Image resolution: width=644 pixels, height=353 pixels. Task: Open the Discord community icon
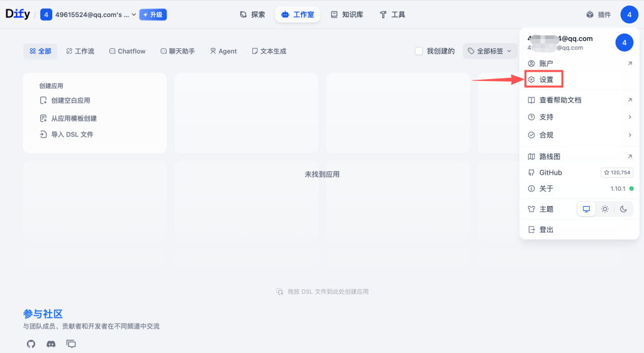pos(51,344)
